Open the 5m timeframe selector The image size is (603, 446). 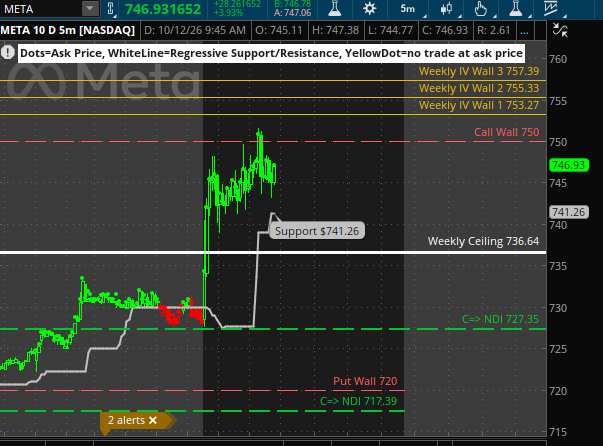(408, 8)
